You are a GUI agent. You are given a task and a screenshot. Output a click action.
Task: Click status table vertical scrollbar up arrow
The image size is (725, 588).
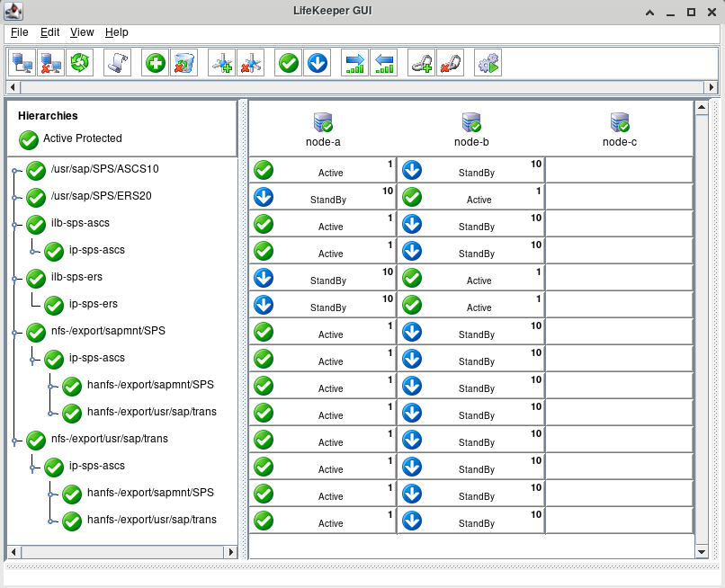(x=702, y=108)
